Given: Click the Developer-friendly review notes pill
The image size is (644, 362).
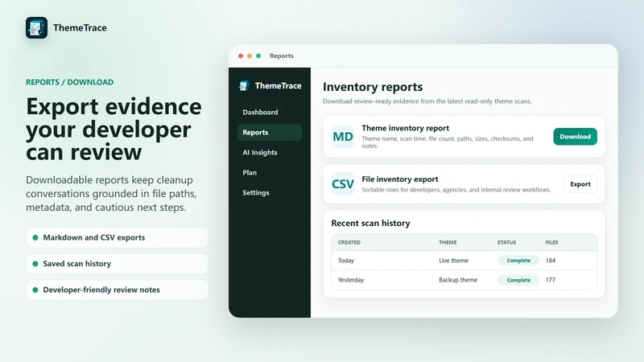Looking at the screenshot, I should tap(117, 290).
